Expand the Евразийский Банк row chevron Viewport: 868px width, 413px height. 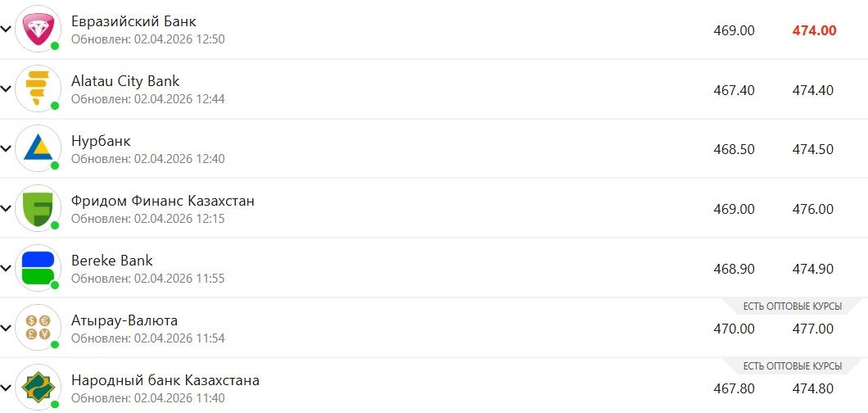(x=7, y=29)
